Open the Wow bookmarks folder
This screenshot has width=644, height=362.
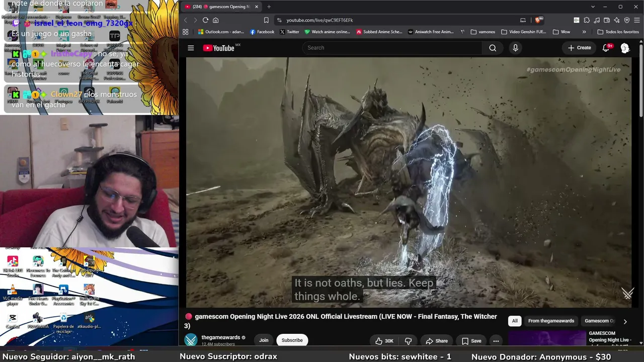[x=561, y=32]
